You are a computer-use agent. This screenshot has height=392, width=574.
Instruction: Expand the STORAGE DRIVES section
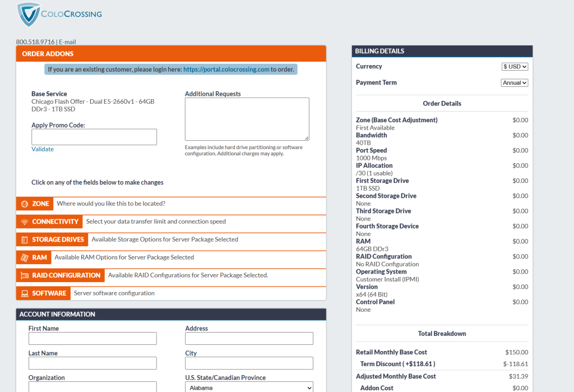pyautogui.click(x=58, y=240)
